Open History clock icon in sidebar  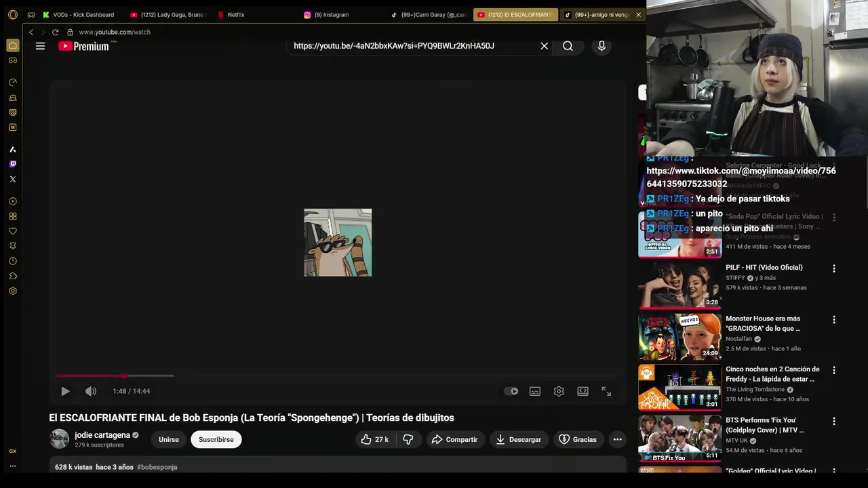coord(12,261)
